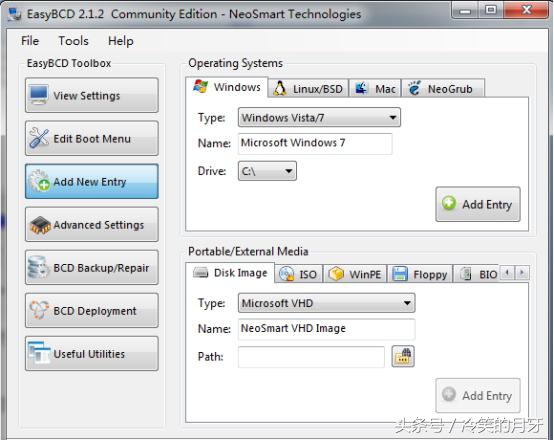This screenshot has height=440, width=554.
Task: Open the Help menu
Action: click(x=120, y=41)
